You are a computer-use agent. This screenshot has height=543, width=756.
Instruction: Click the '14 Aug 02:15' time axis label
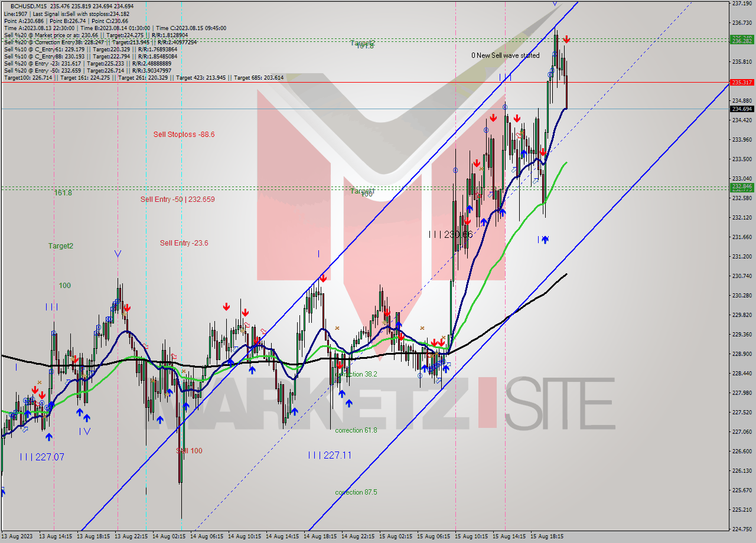(169, 537)
